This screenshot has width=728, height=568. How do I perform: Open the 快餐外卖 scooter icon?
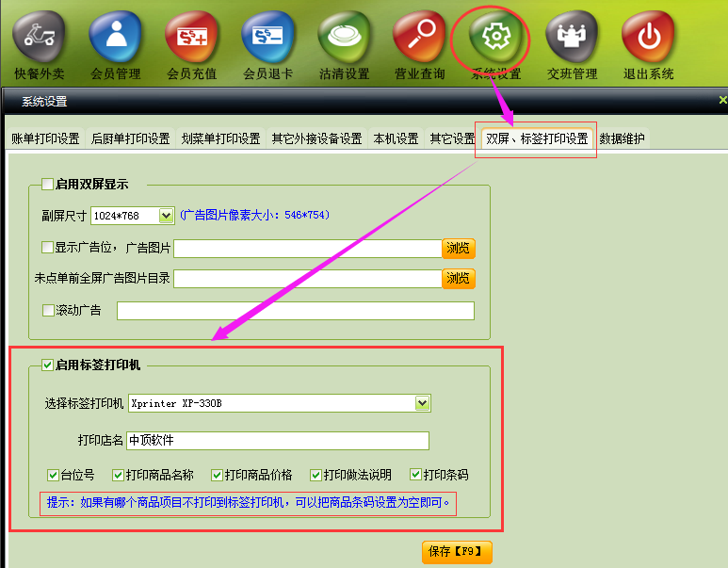tap(39, 37)
